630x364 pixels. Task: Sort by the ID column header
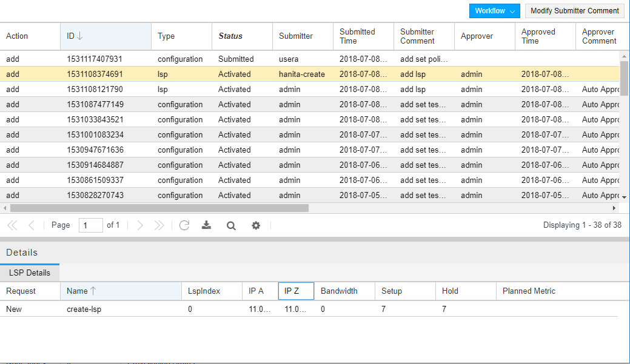[x=106, y=36]
